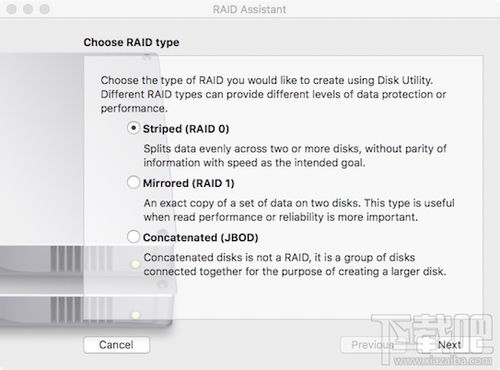Click the "Concatenated (JBOD)" label text
This screenshot has height=370, width=500.
pyautogui.click(x=201, y=237)
